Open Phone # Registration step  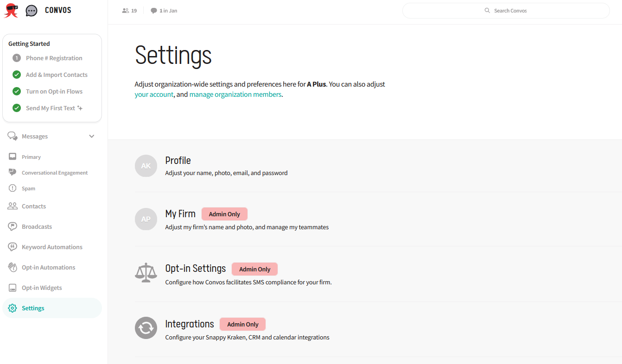click(x=54, y=58)
